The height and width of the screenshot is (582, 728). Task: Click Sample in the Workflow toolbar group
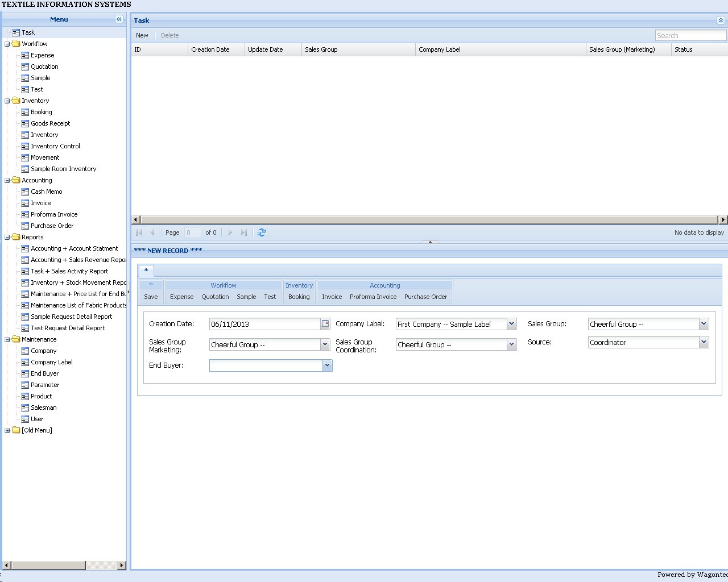click(247, 297)
